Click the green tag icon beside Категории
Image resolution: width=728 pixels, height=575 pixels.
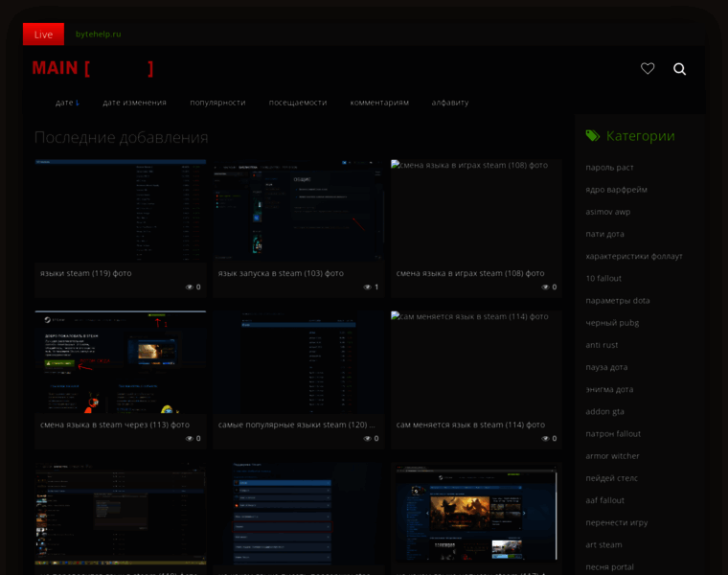pyautogui.click(x=592, y=136)
